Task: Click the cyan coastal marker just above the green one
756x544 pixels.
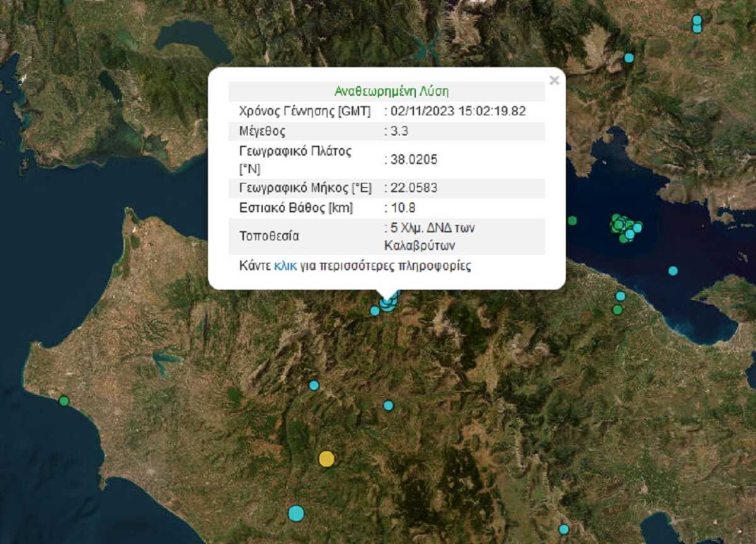Action: 621,296
